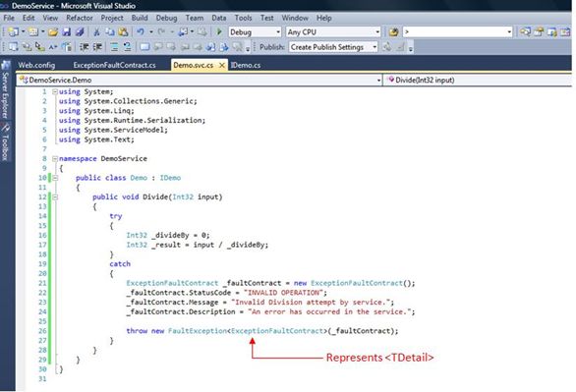Open the Build menu

tap(140, 18)
